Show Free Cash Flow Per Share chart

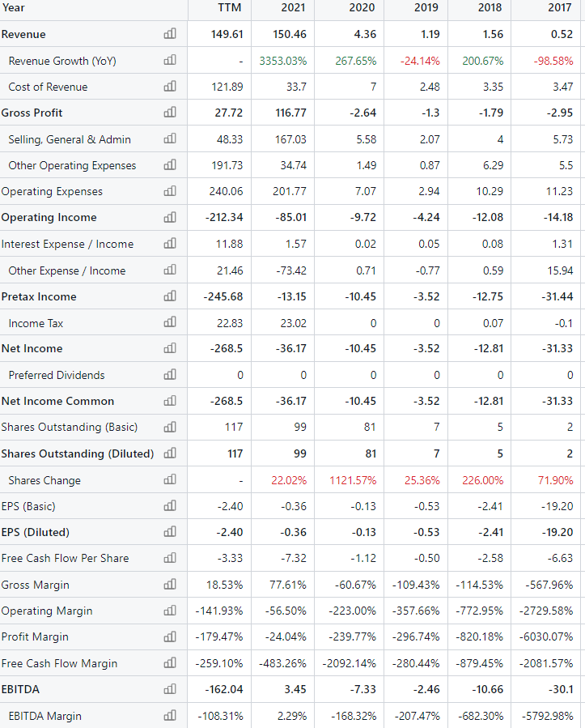click(x=170, y=558)
